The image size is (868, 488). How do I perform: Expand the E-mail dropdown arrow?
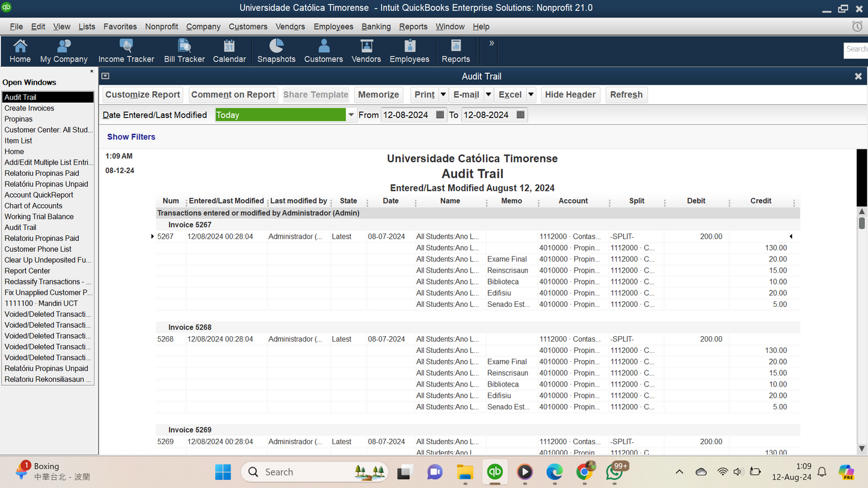(488, 95)
